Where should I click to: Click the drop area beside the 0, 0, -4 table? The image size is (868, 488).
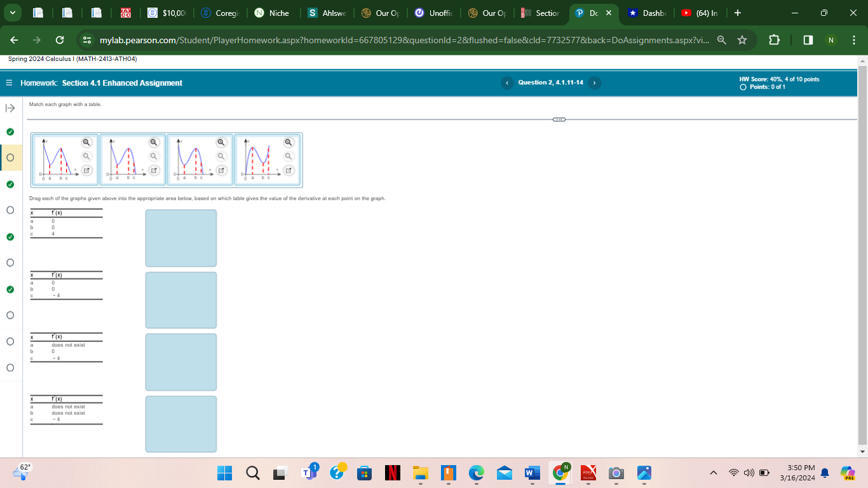tap(181, 300)
